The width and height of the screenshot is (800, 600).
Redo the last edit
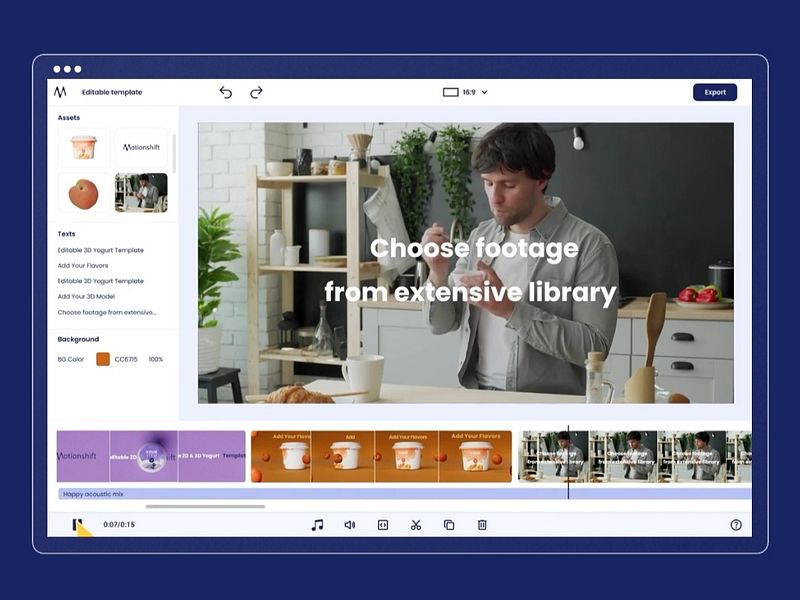(256, 92)
